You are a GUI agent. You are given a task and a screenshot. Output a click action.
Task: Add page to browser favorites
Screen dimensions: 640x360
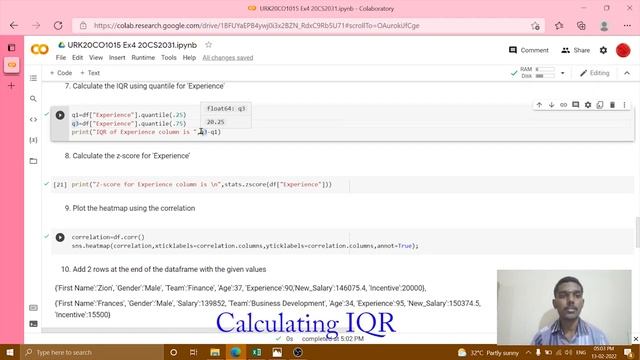(x=535, y=26)
